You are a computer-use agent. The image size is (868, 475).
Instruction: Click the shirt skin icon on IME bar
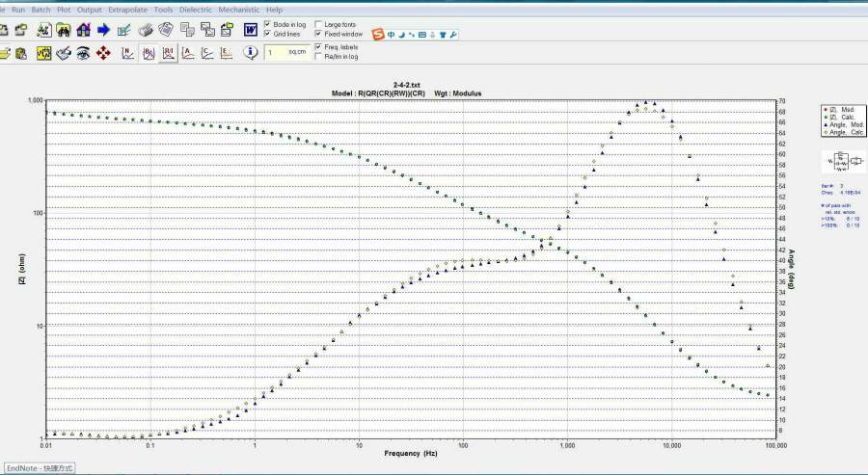click(x=443, y=35)
